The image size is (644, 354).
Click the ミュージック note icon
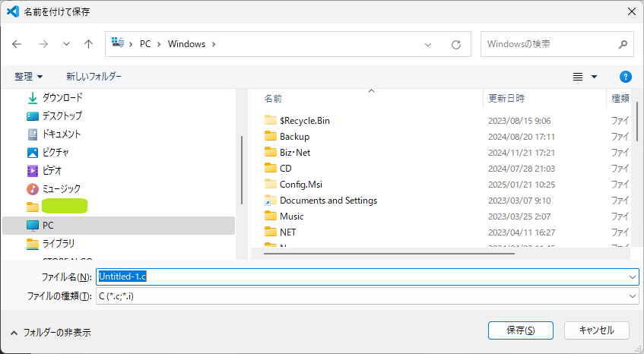click(33, 189)
